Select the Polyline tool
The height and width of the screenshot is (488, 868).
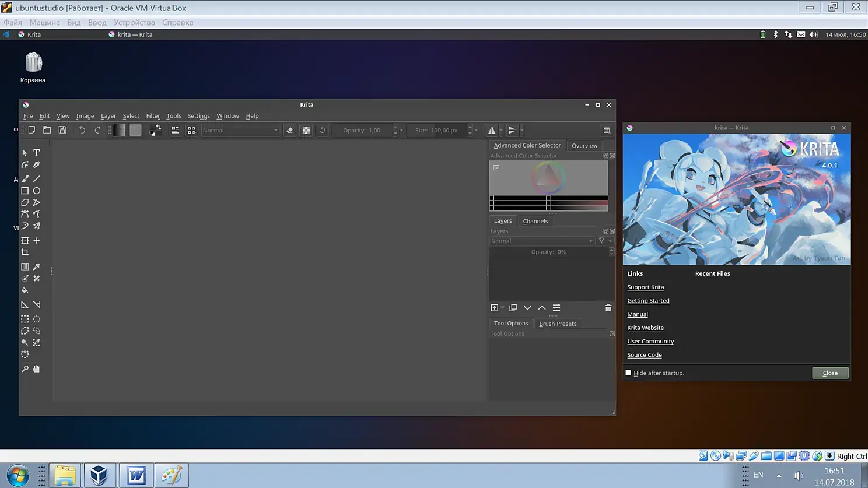coord(37,202)
